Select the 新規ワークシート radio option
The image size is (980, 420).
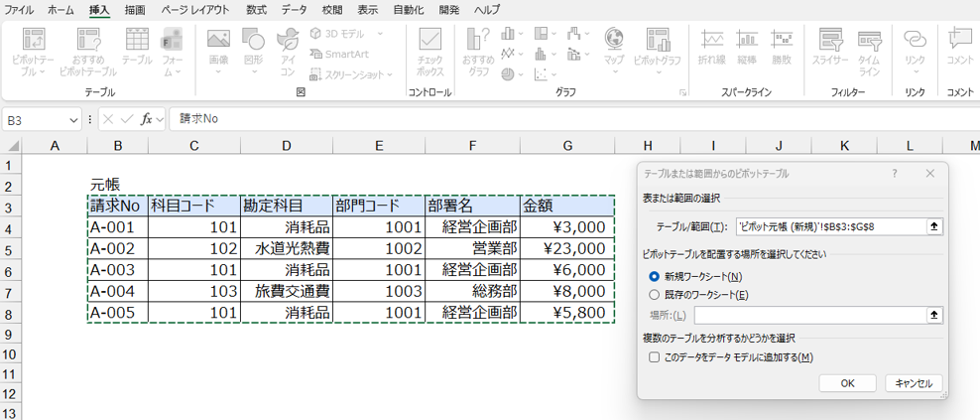pyautogui.click(x=654, y=276)
